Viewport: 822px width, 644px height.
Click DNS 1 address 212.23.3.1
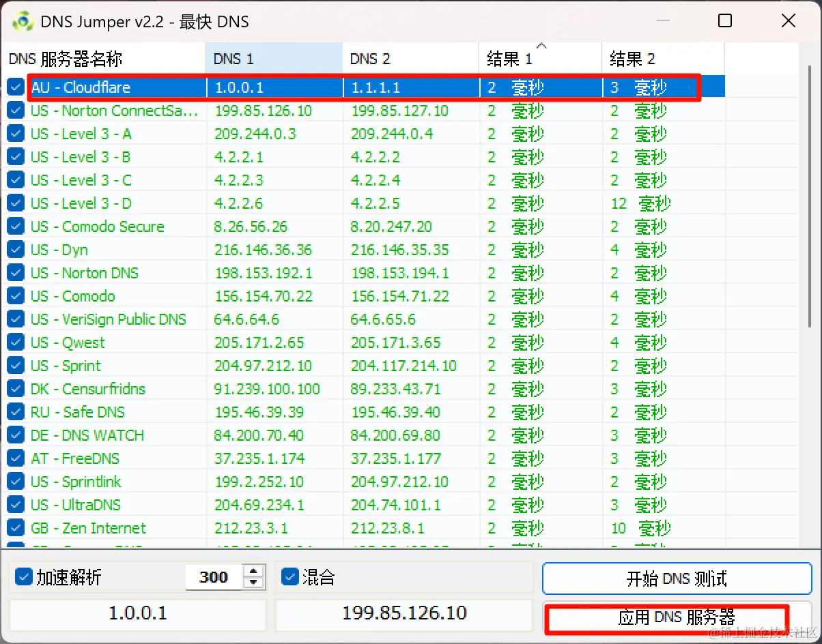click(x=251, y=528)
